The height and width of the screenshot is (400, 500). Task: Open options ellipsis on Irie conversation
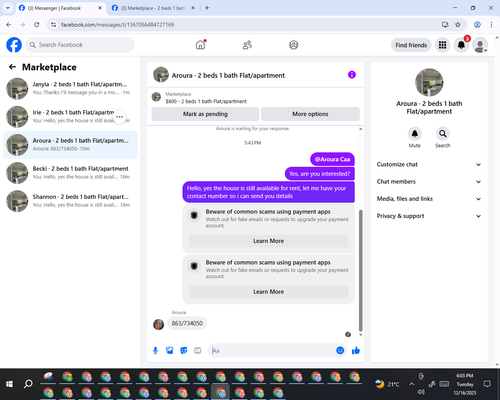point(120,117)
